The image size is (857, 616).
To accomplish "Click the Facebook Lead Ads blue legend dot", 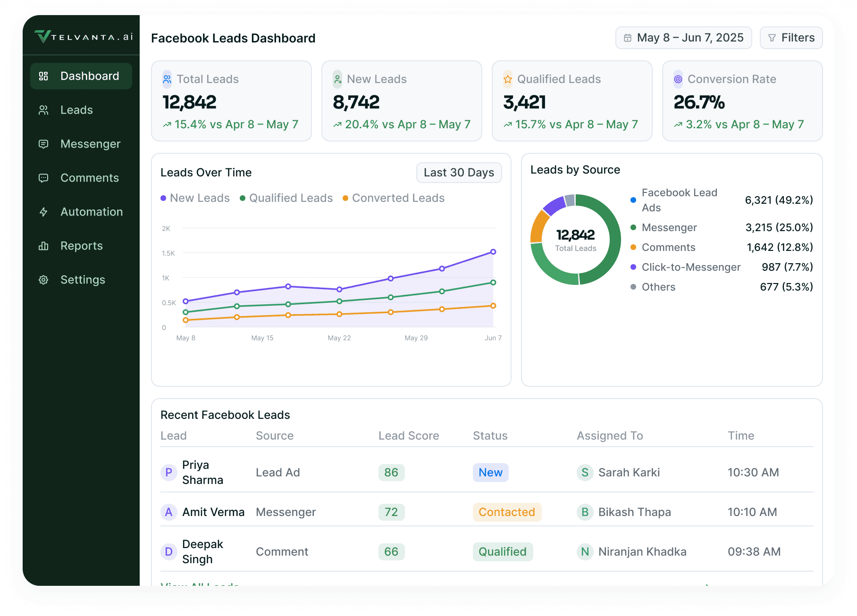I will click(x=633, y=200).
